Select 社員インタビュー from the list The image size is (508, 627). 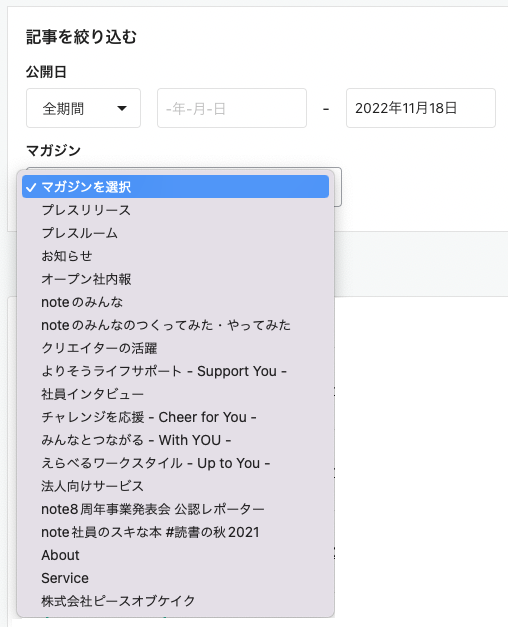coord(175,394)
